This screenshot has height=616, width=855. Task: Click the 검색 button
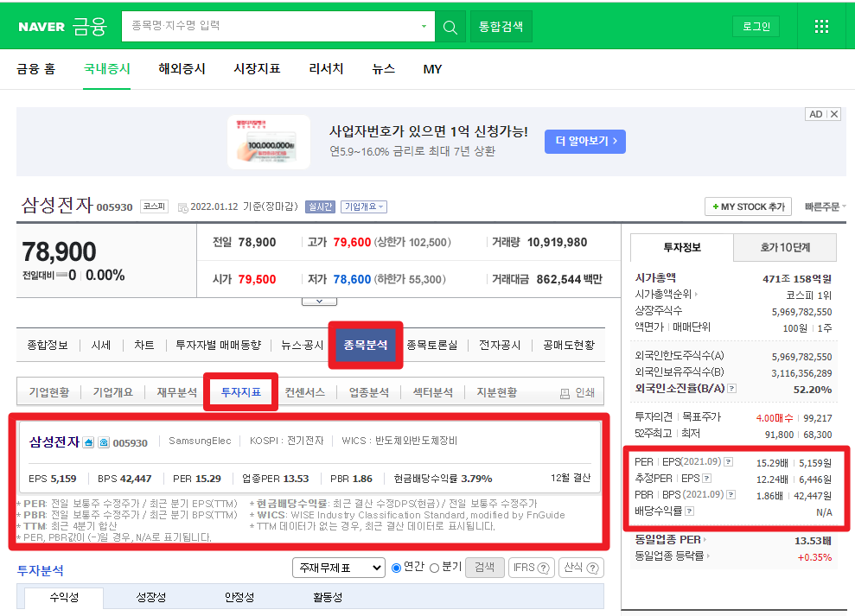tap(485, 568)
